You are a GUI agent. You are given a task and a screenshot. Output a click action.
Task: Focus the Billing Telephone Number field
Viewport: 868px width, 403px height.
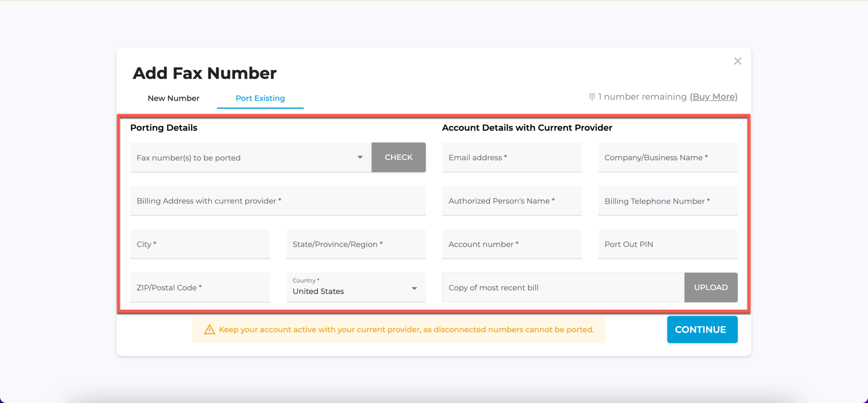[668, 201]
